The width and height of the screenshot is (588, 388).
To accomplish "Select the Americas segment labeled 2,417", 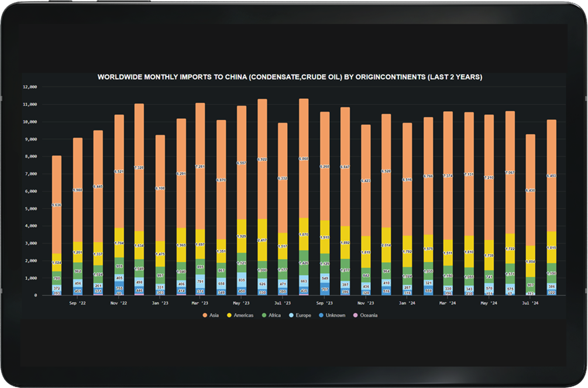I will (263, 240).
